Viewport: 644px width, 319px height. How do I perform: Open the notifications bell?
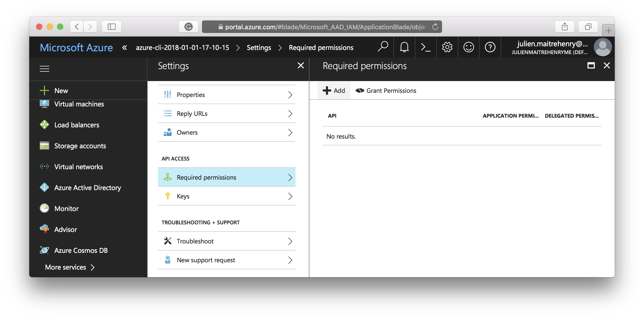coord(404,47)
